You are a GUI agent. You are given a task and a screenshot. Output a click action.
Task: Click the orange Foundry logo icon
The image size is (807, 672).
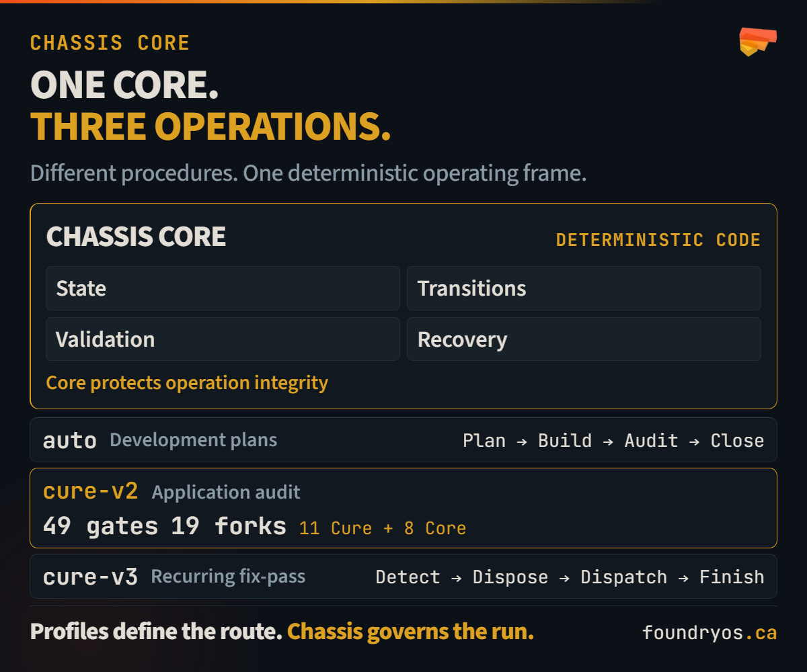758,42
